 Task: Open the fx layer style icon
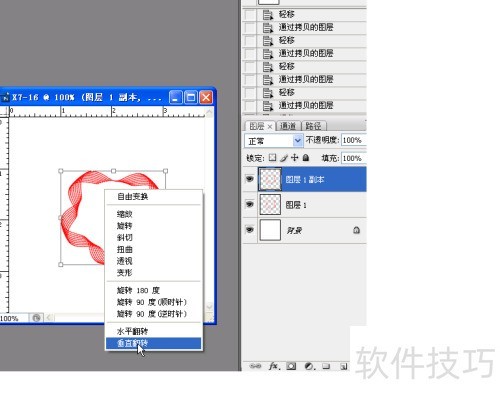(274, 366)
